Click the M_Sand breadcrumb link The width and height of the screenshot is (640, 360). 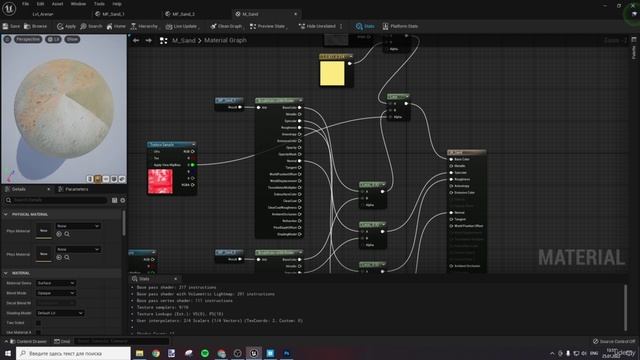coord(184,40)
